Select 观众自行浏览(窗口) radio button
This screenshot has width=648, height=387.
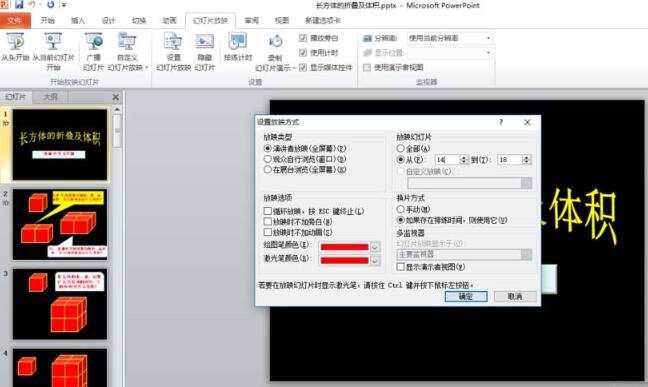coord(268,159)
